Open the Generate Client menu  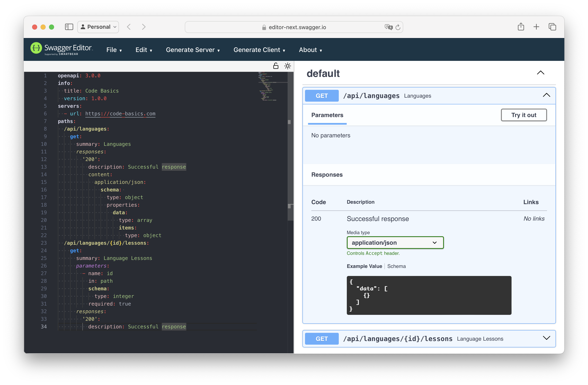click(259, 50)
